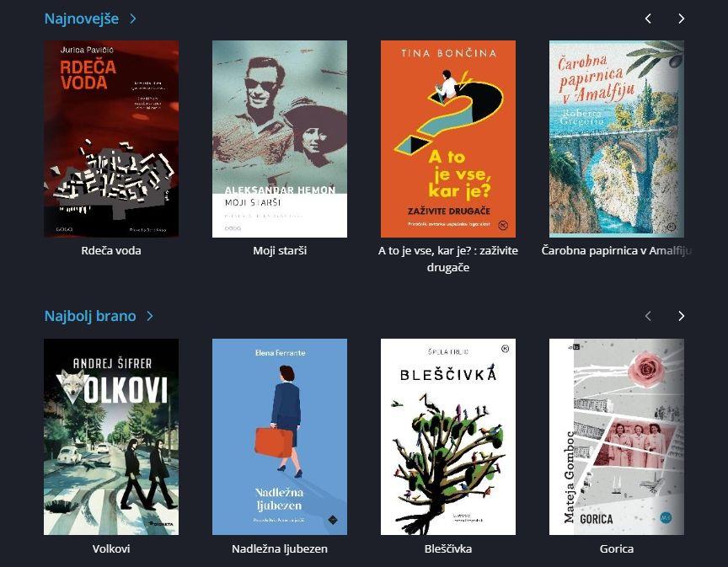
Task: Click next arrow in Najnovejše carousel
Action: click(681, 19)
